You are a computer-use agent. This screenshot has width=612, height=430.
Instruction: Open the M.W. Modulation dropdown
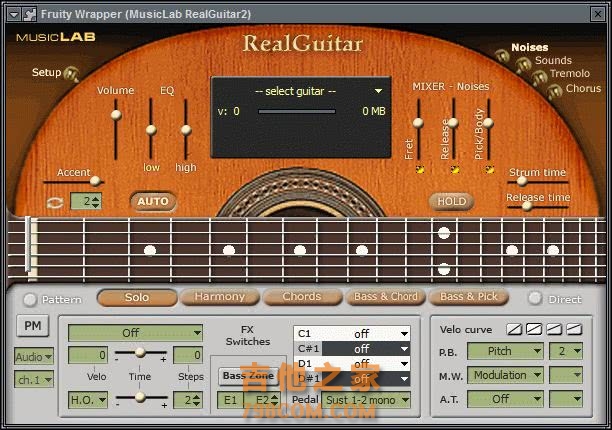click(x=505, y=375)
